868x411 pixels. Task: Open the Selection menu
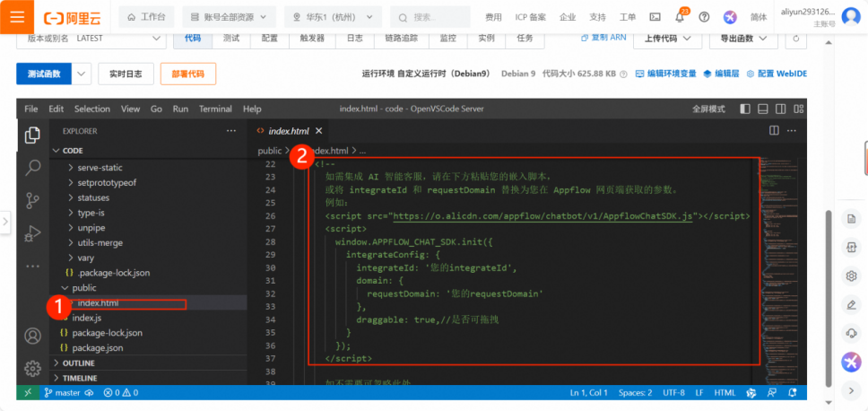[92, 109]
